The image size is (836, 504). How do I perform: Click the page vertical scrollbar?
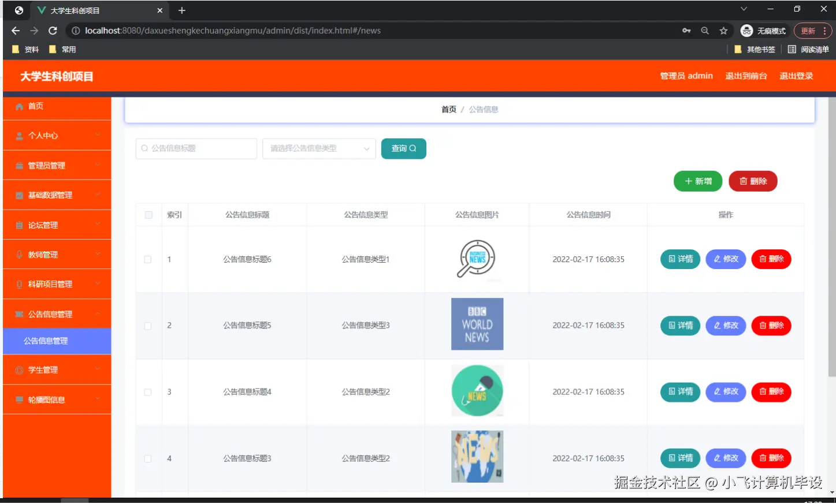pos(832,237)
